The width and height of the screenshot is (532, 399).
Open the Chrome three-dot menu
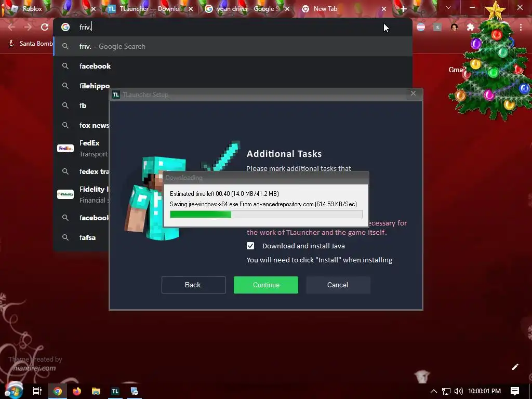(521, 27)
